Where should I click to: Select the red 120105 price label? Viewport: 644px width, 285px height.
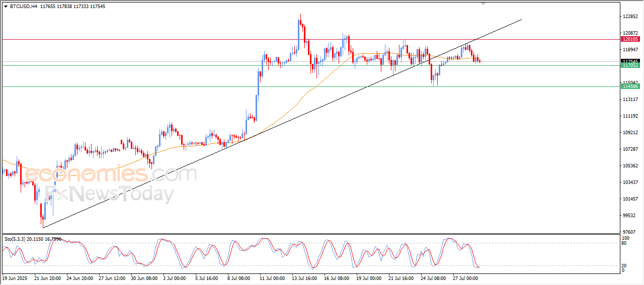point(630,39)
